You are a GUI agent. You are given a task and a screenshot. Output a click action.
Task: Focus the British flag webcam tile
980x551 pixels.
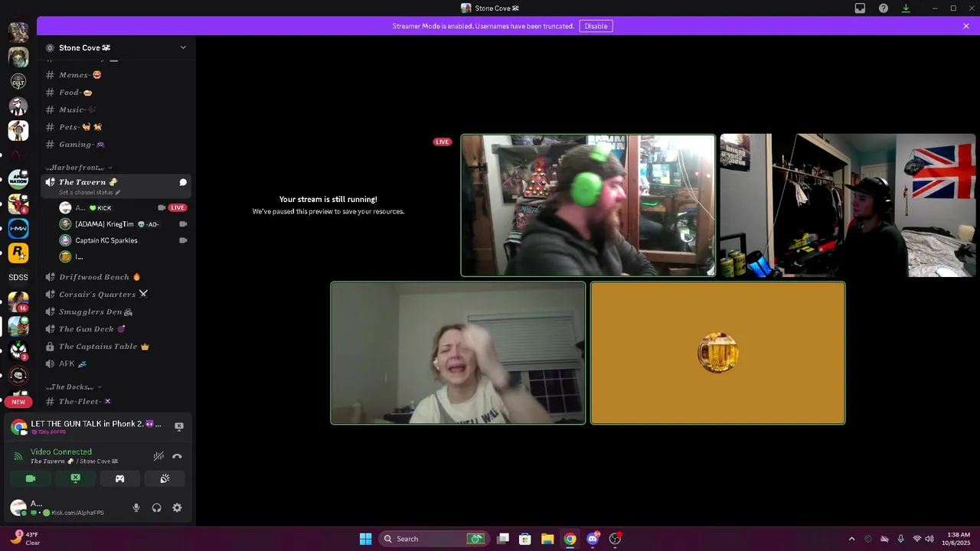[x=848, y=205]
